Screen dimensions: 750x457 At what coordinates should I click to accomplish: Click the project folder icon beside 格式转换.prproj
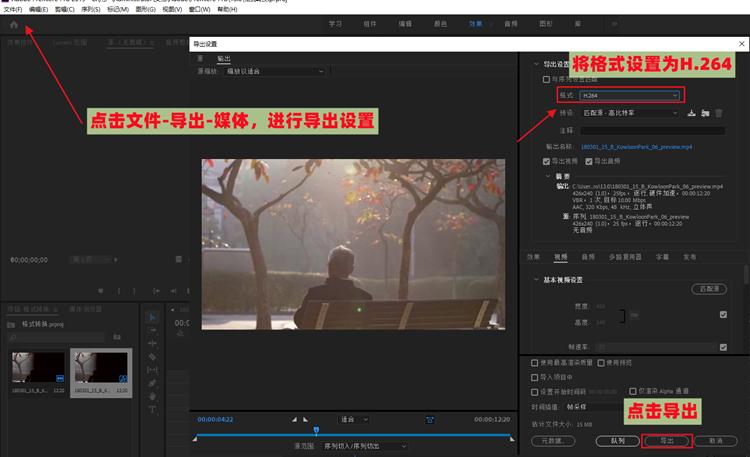point(11,324)
